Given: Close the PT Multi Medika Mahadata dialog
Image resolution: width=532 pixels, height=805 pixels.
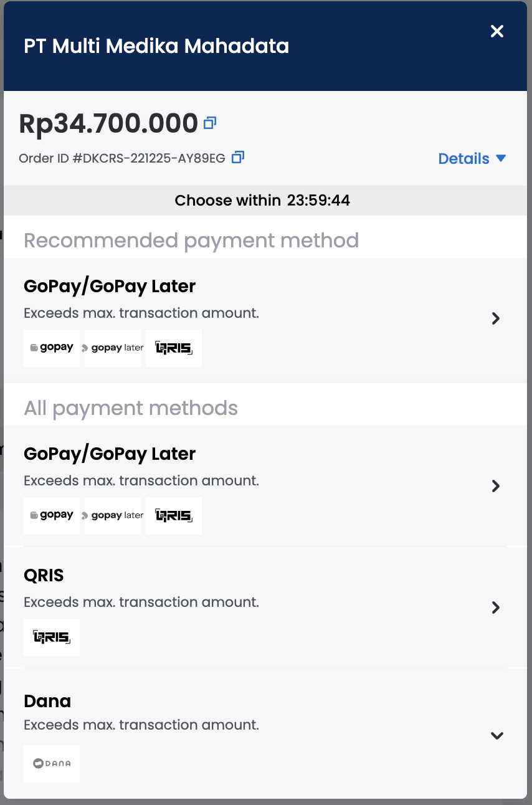Looking at the screenshot, I should pos(496,31).
